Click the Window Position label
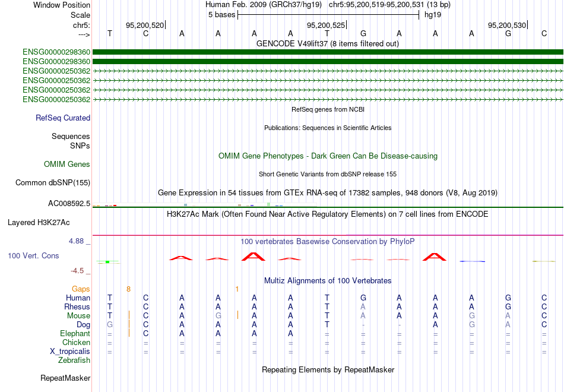Image resolution: width=564 pixels, height=392 pixels. [x=62, y=5]
